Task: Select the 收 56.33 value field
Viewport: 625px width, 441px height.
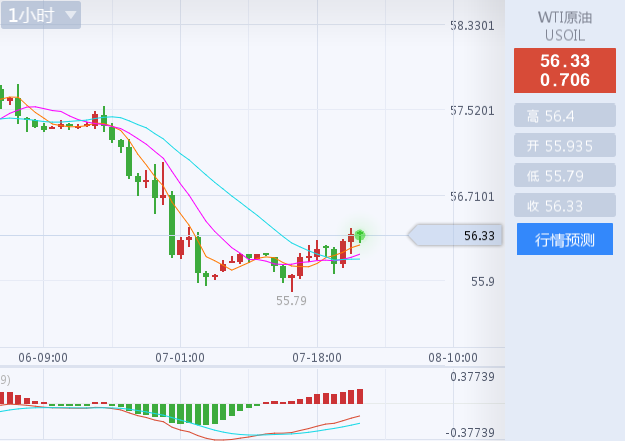Action: 565,205
